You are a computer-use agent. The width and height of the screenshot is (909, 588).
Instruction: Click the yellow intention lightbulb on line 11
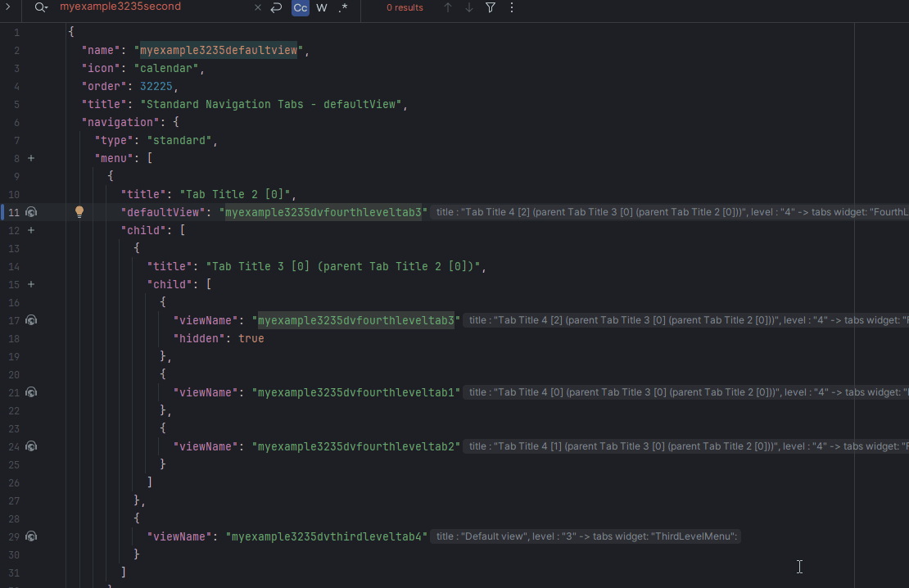click(x=79, y=212)
